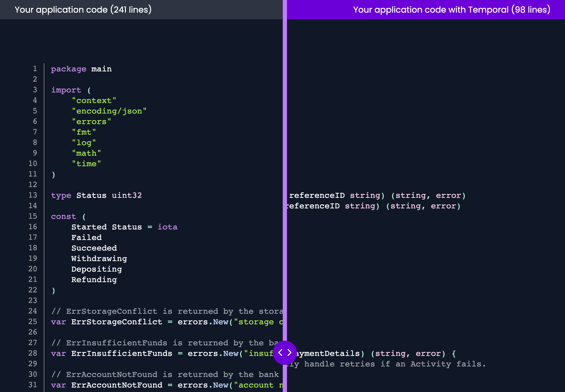Image resolution: width=565 pixels, height=392 pixels.
Task: Click the "package" keyword on line 1
Action: [x=69, y=69]
